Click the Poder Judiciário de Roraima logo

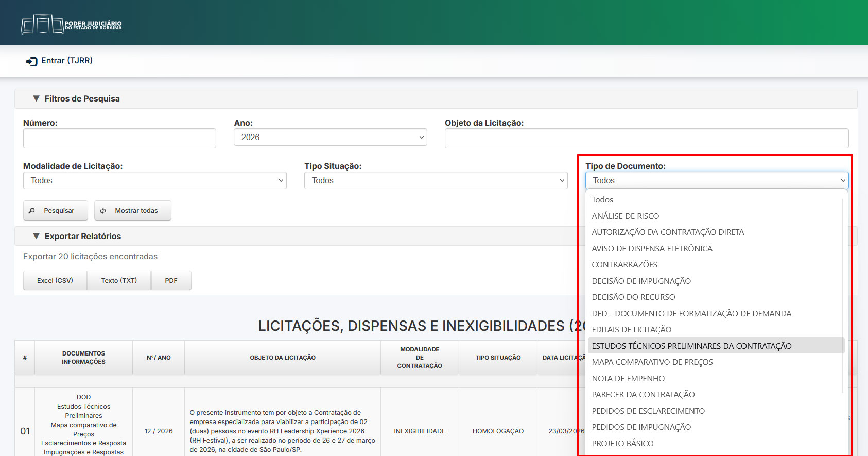tap(72, 24)
